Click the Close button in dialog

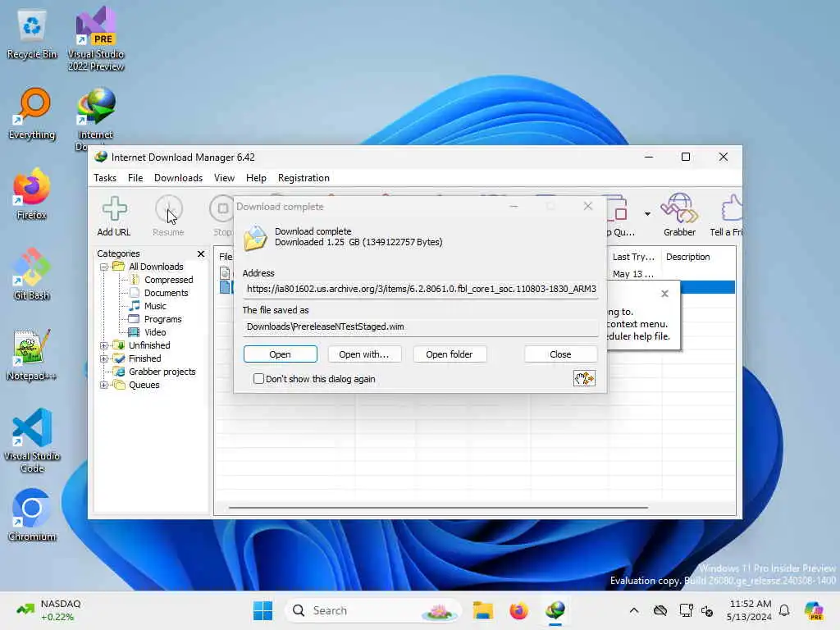560,354
